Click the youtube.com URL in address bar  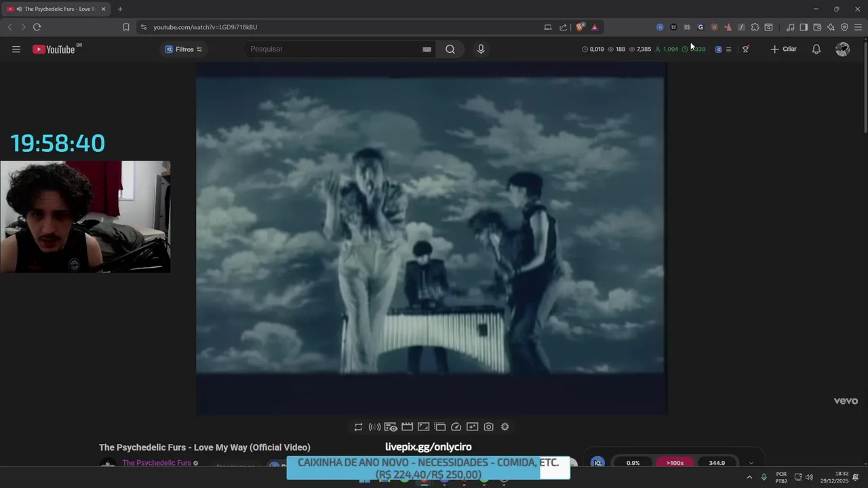click(x=205, y=27)
